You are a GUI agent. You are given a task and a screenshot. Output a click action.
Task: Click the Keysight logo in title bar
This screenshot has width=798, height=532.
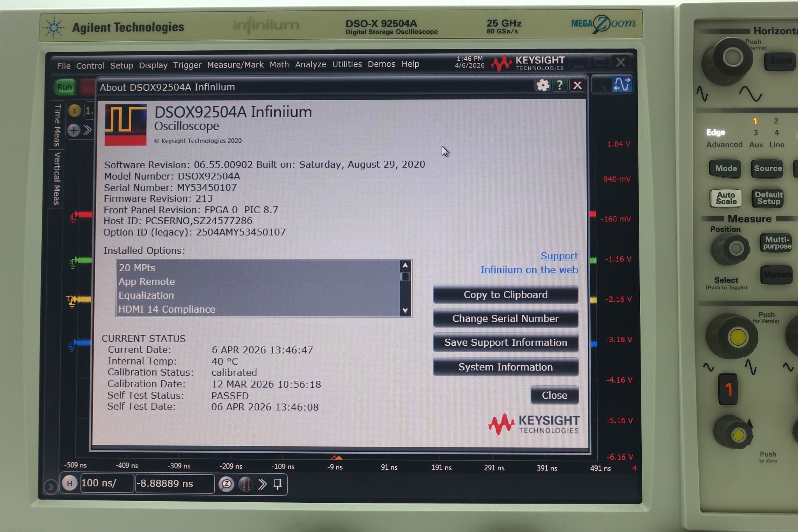[x=528, y=63]
